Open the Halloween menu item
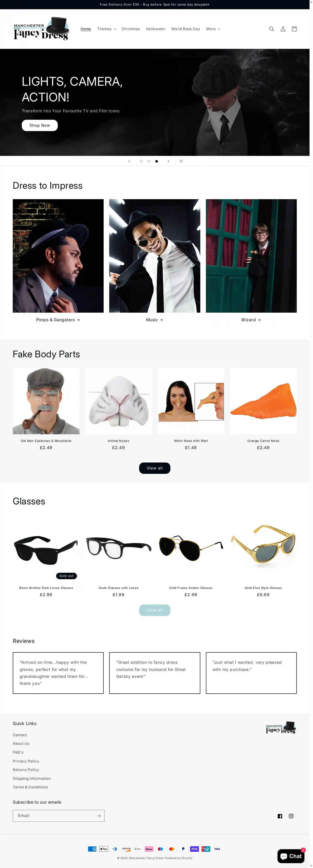The width and height of the screenshot is (313, 868). coord(156,29)
